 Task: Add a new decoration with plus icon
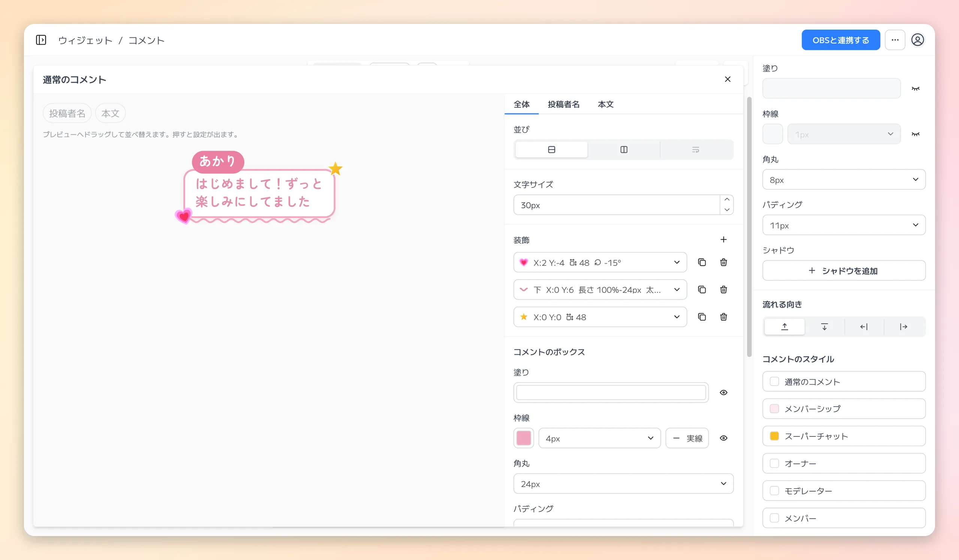click(723, 240)
